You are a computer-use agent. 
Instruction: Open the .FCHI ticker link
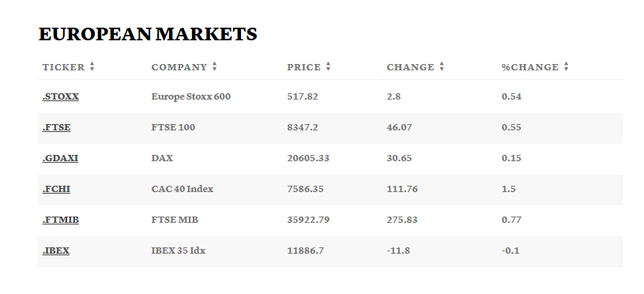pyautogui.click(x=56, y=189)
